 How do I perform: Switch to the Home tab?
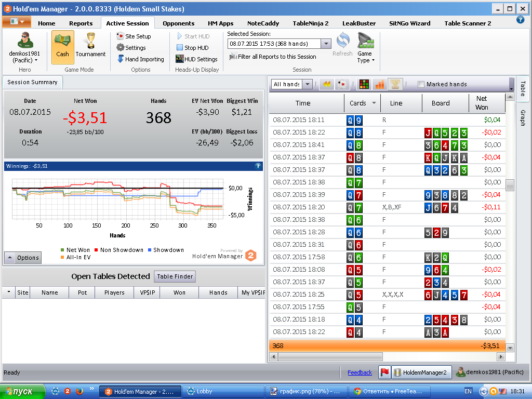[x=46, y=23]
